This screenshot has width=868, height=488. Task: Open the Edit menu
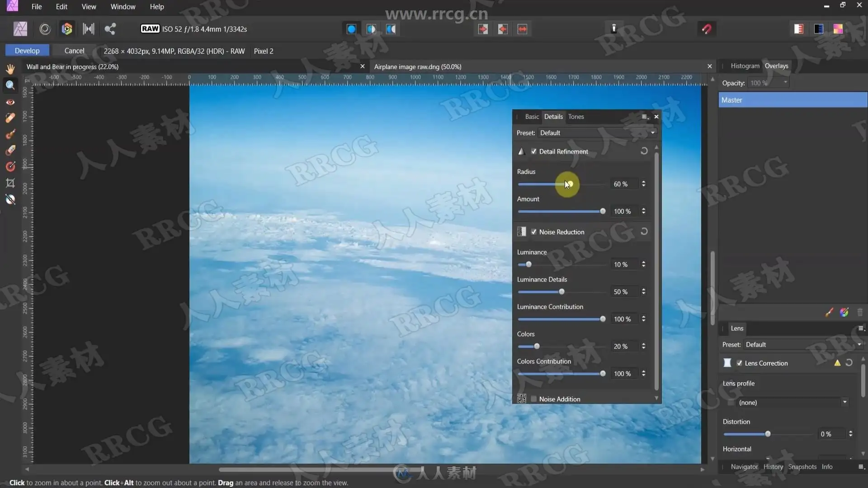coord(61,7)
